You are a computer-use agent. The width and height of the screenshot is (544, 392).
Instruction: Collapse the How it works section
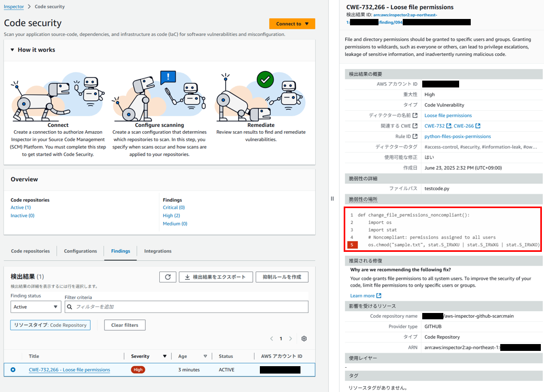[12, 50]
